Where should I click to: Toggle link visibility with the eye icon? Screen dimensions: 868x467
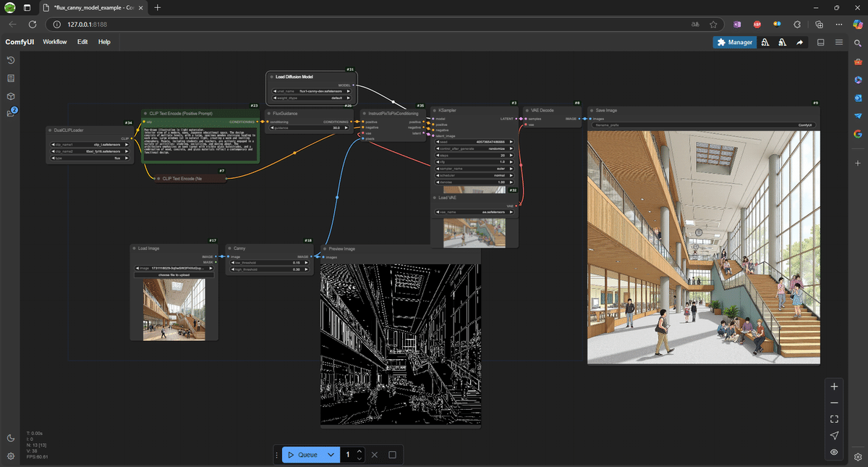tap(834, 452)
